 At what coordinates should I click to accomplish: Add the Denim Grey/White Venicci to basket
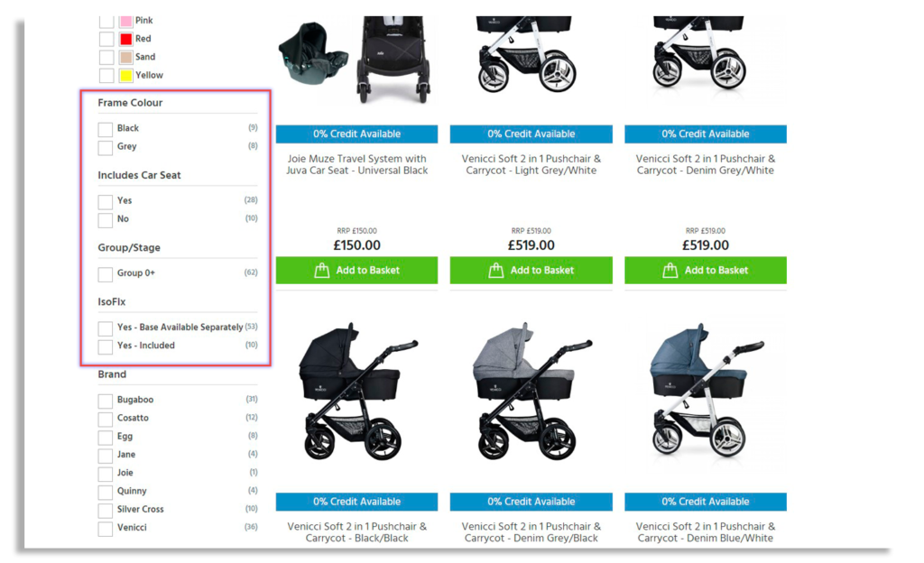[x=706, y=271]
